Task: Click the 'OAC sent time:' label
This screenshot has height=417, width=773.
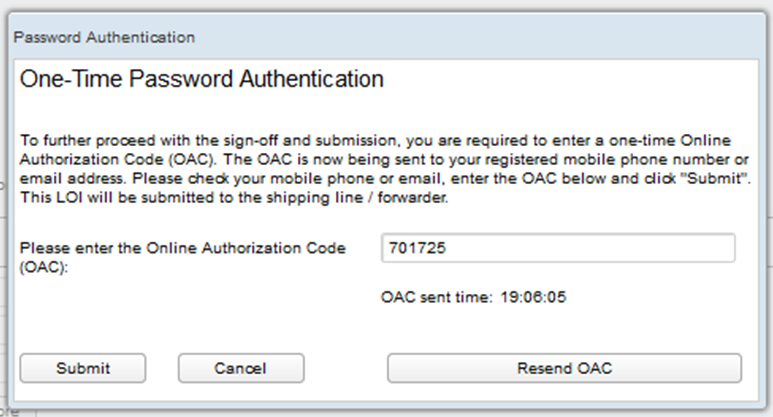Action: (x=435, y=297)
